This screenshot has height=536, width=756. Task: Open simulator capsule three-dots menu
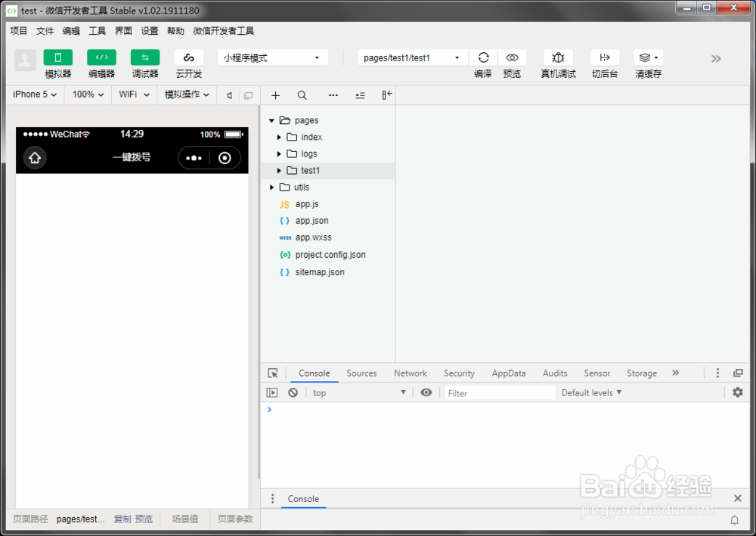[194, 158]
